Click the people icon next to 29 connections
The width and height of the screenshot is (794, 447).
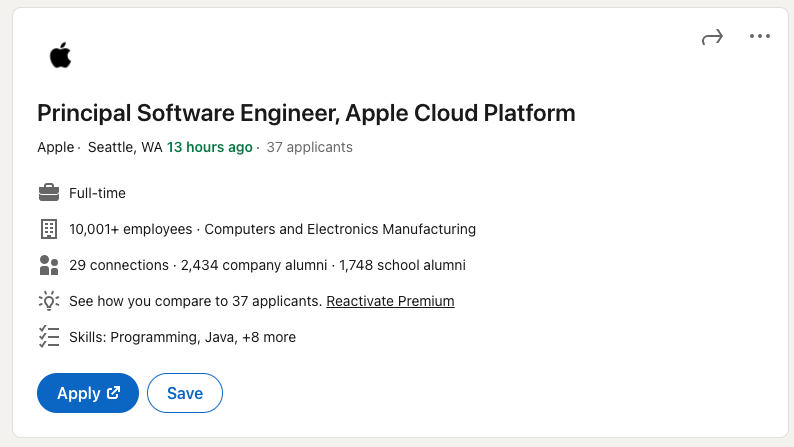coord(49,265)
